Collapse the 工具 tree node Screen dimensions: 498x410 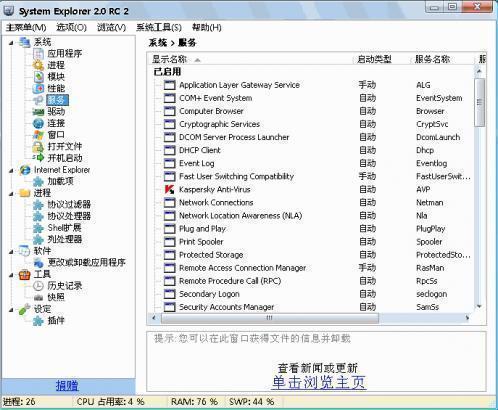tap(12, 275)
